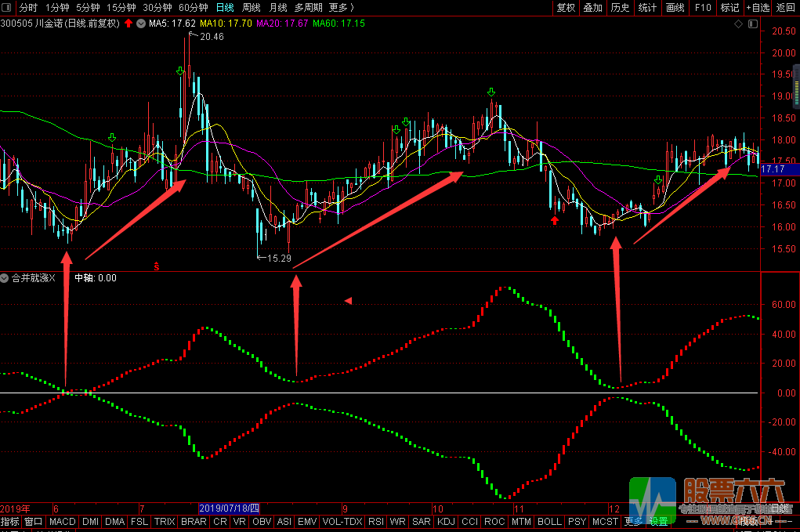Click the MA5: 17.62 label
Screen dimensions: 800x532
(172, 24)
